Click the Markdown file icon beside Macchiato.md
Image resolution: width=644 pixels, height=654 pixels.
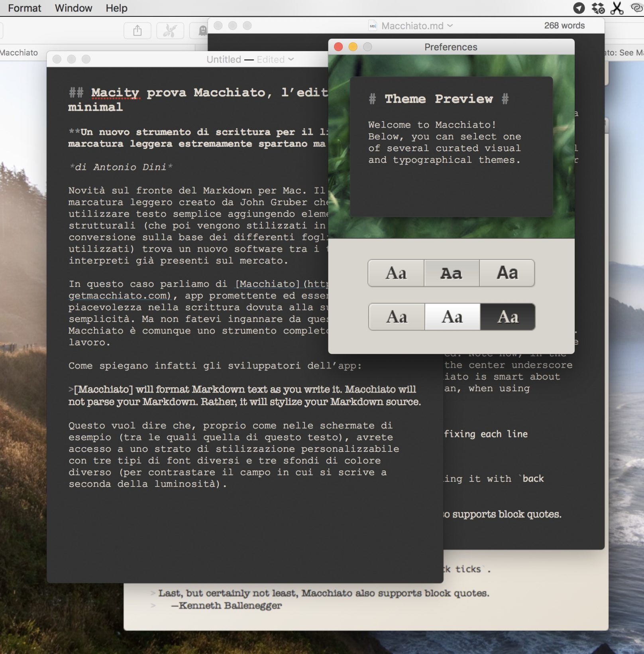(373, 26)
